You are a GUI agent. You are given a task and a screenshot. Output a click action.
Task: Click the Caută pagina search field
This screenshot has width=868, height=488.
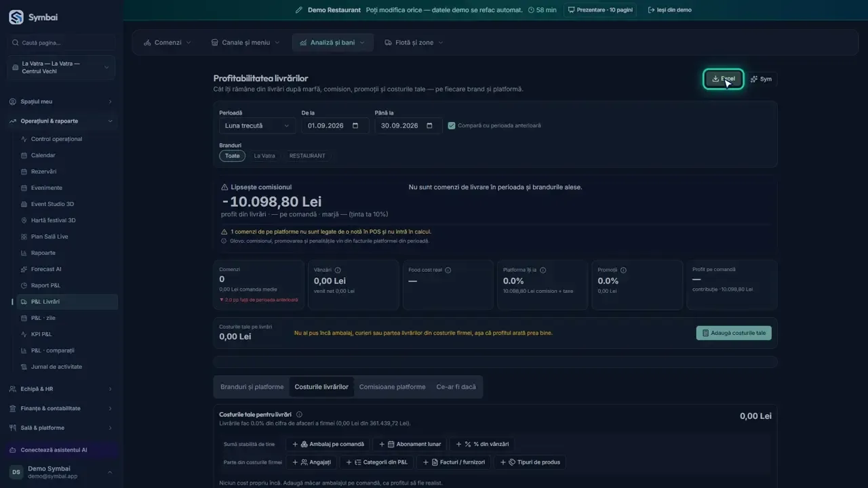click(x=61, y=43)
